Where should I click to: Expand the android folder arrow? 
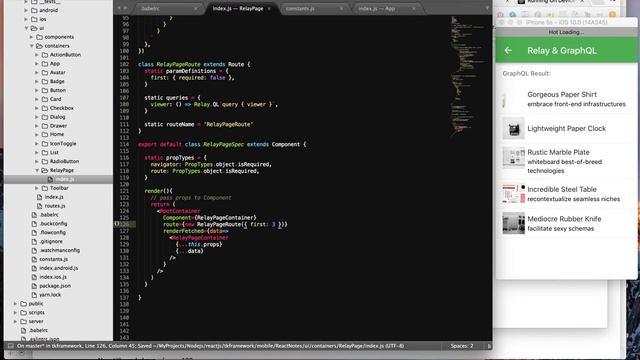tap(26, 10)
